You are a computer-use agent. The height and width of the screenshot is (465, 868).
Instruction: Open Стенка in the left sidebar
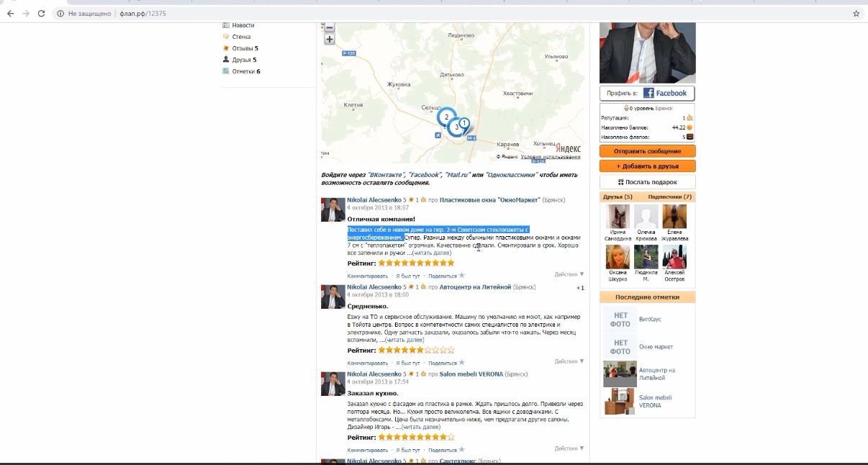241,37
